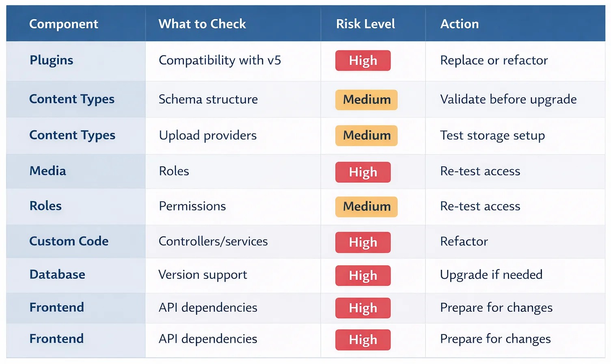Click the "Replace or refactor" action text
The image size is (611, 364).
point(494,60)
